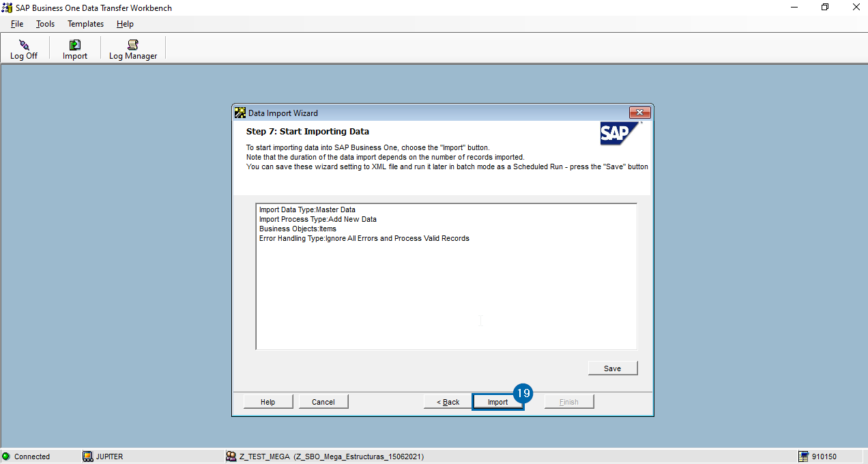
Task: Click the Save button in the wizard
Action: click(613, 368)
